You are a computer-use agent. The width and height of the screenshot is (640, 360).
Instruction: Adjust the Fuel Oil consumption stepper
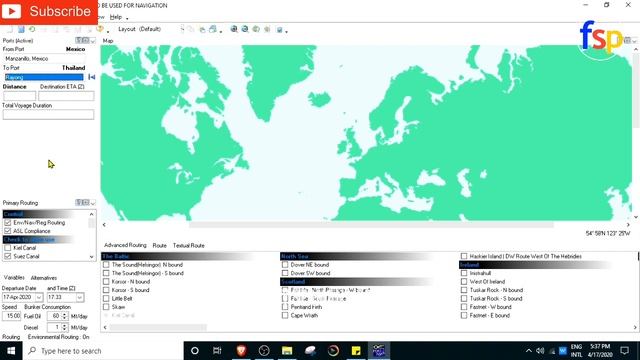coord(64,316)
